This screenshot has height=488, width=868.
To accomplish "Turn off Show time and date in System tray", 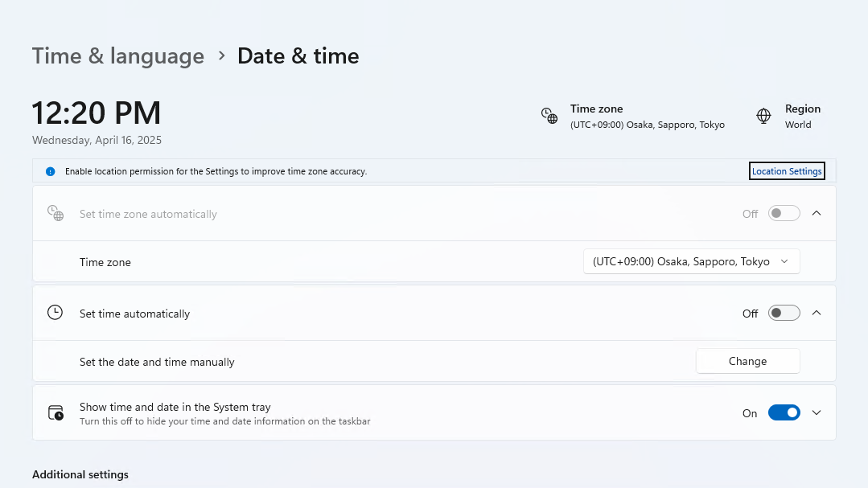I will (x=784, y=412).
